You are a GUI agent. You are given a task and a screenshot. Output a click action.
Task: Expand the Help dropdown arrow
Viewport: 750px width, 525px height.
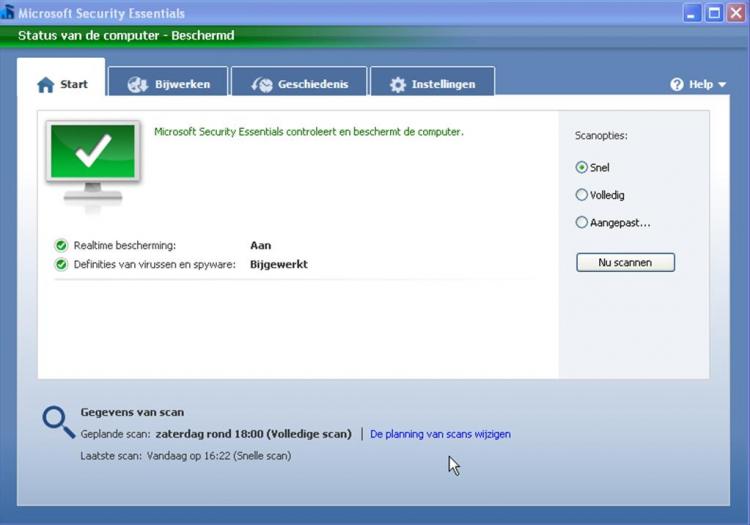[x=722, y=85]
